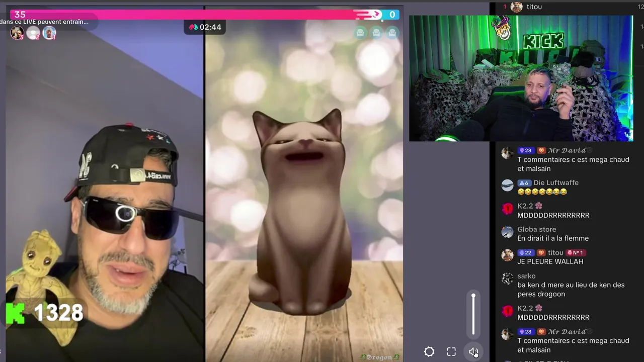
Task: Click the level 6 badge by Die Luftwaffe
Action: 524,183
